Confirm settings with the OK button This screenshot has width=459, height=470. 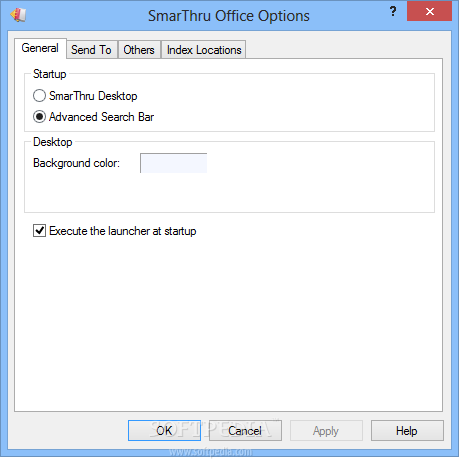coord(164,431)
